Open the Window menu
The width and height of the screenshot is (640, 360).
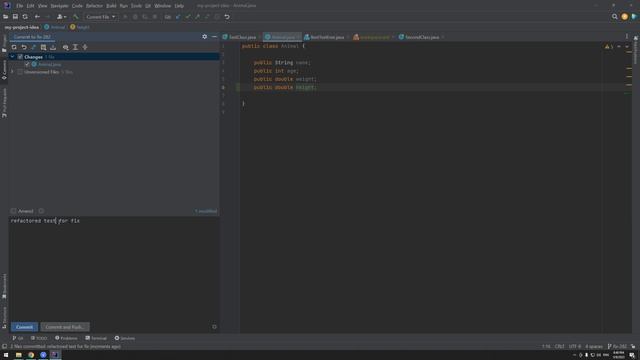click(x=162, y=6)
